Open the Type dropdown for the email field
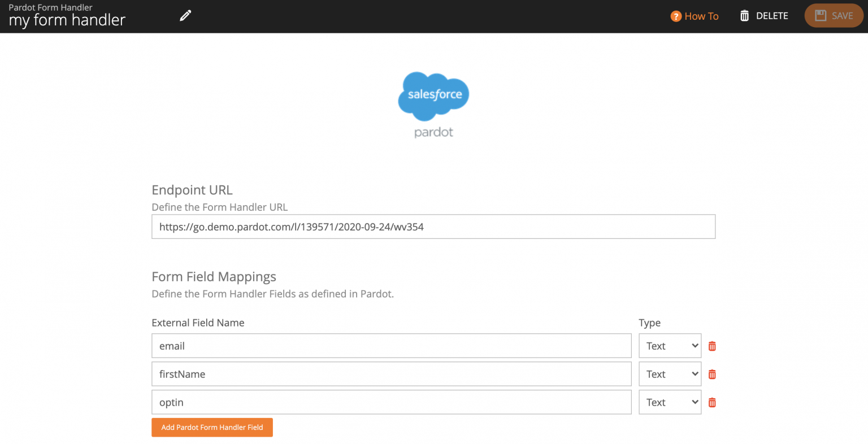This screenshot has height=444, width=868. pos(670,346)
